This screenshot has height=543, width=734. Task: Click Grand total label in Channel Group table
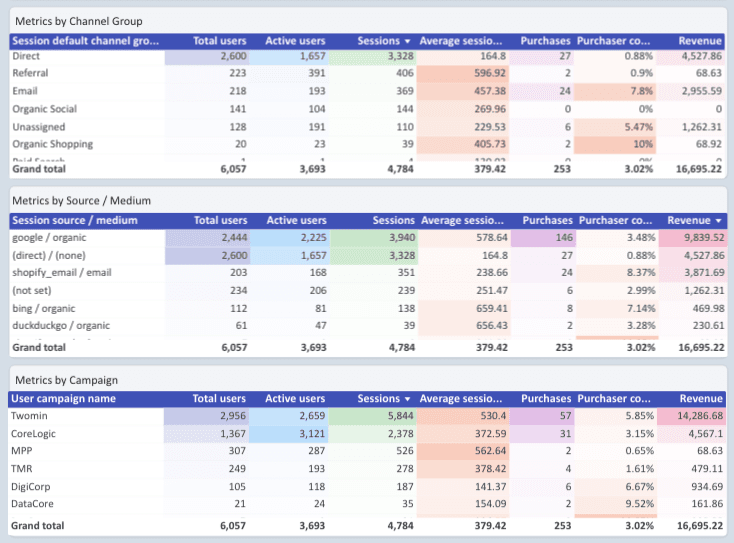coord(39,169)
